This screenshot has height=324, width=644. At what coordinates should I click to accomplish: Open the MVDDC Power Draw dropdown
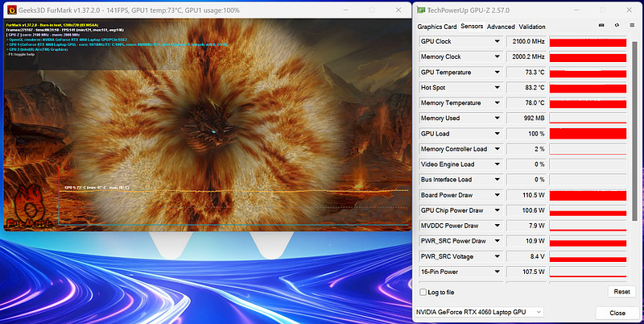(x=497, y=226)
